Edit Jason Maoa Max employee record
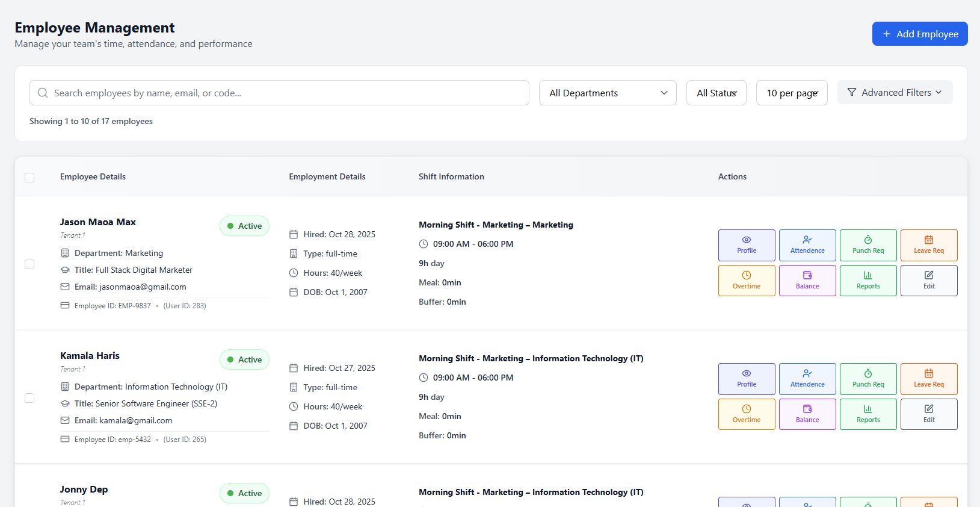Image resolution: width=980 pixels, height=507 pixels. point(929,281)
